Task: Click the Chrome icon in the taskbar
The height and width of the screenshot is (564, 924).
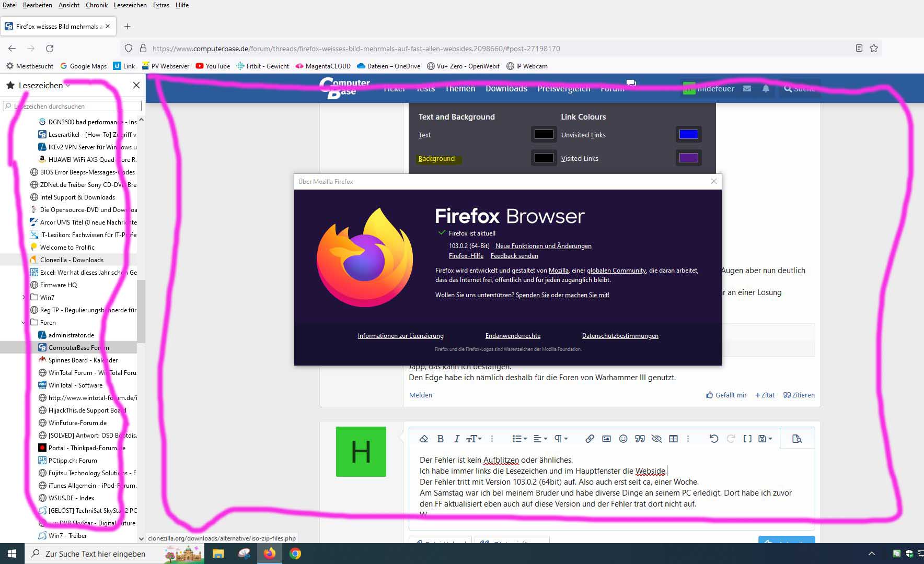Action: tap(295, 554)
